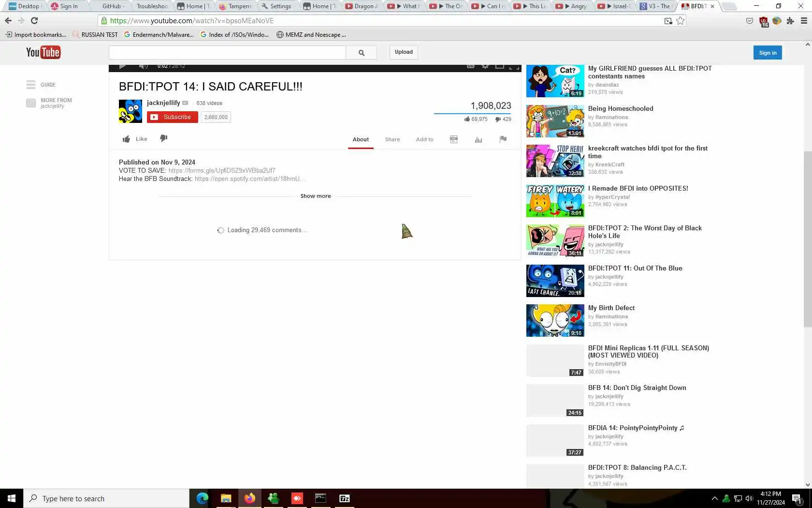The width and height of the screenshot is (812, 508).
Task: Click the like-dislike ratio bar
Action: 473,114
